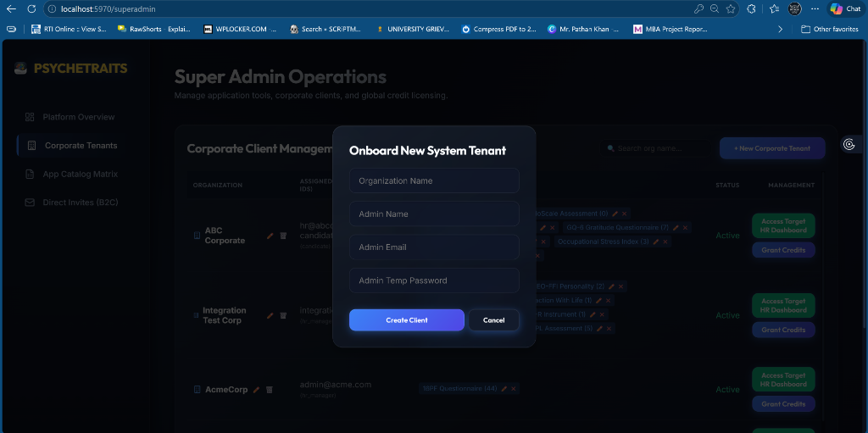The image size is (868, 433).
Task: Access HR Dashboard for AcmeCorp
Action: (x=783, y=380)
